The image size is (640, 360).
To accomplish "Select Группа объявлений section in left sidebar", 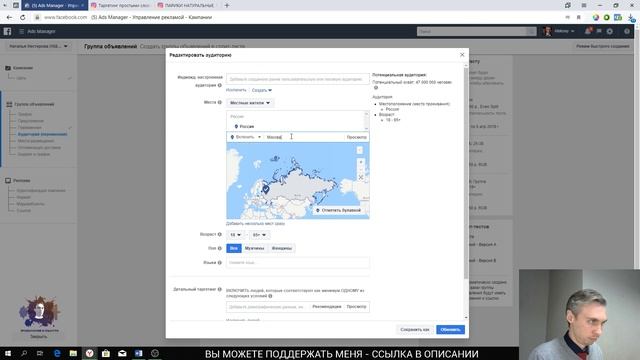I will (34, 104).
